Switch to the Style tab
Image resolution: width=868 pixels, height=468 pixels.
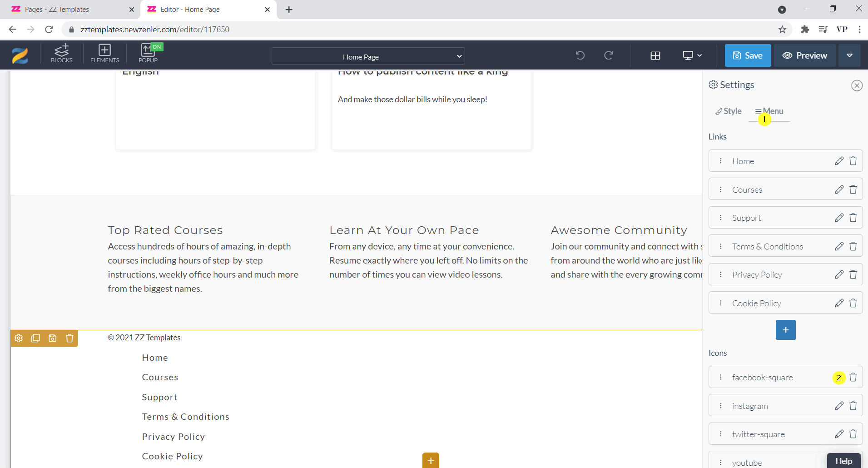point(728,111)
